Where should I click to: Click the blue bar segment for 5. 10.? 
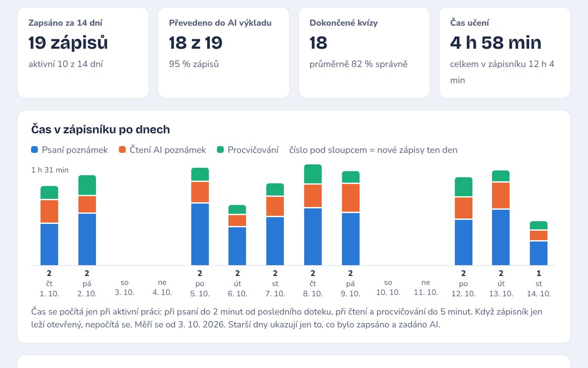200,235
